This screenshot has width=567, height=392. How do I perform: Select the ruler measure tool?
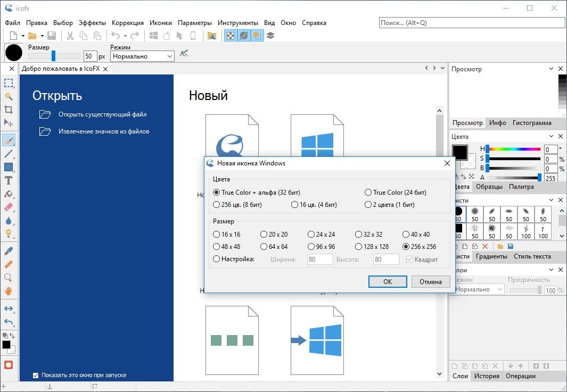pyautogui.click(x=9, y=264)
